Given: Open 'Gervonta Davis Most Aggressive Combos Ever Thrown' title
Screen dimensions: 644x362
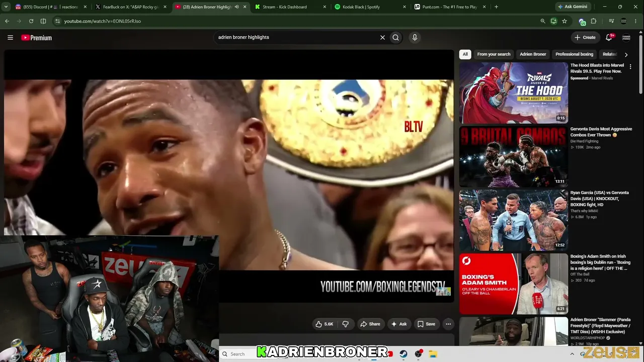Looking at the screenshot, I should 601,132.
